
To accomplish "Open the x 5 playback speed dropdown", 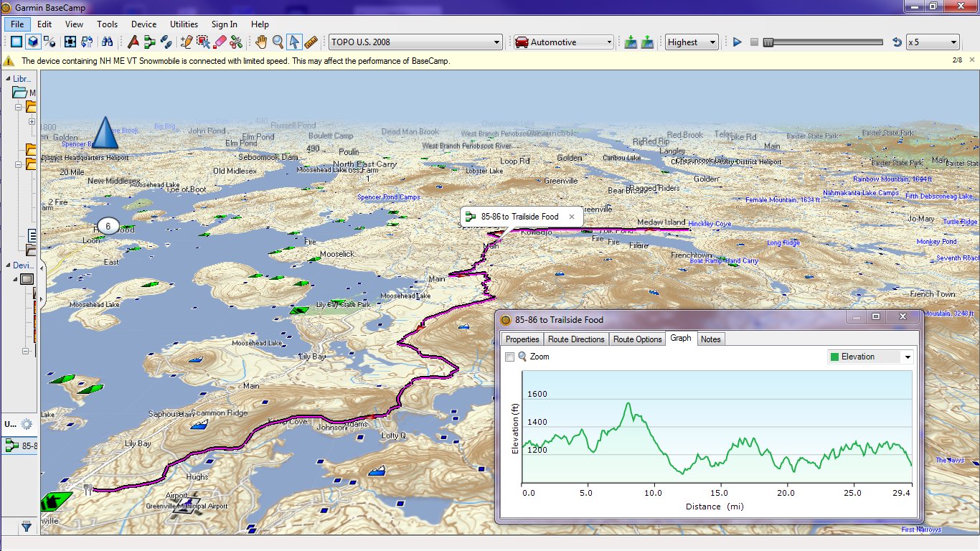I will click(933, 42).
